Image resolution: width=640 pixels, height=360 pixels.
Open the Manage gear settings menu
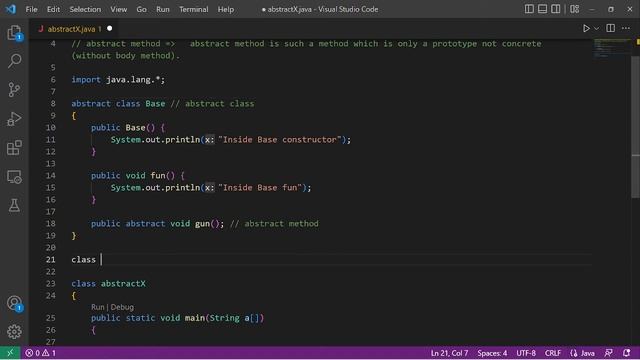pyautogui.click(x=14, y=331)
